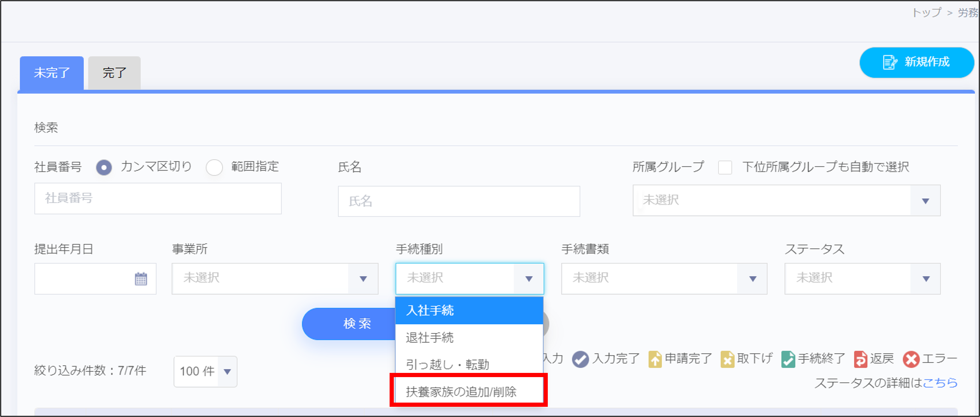This screenshot has height=417, width=980.
Task: Click the 氏名 input field
Action: coord(458,201)
